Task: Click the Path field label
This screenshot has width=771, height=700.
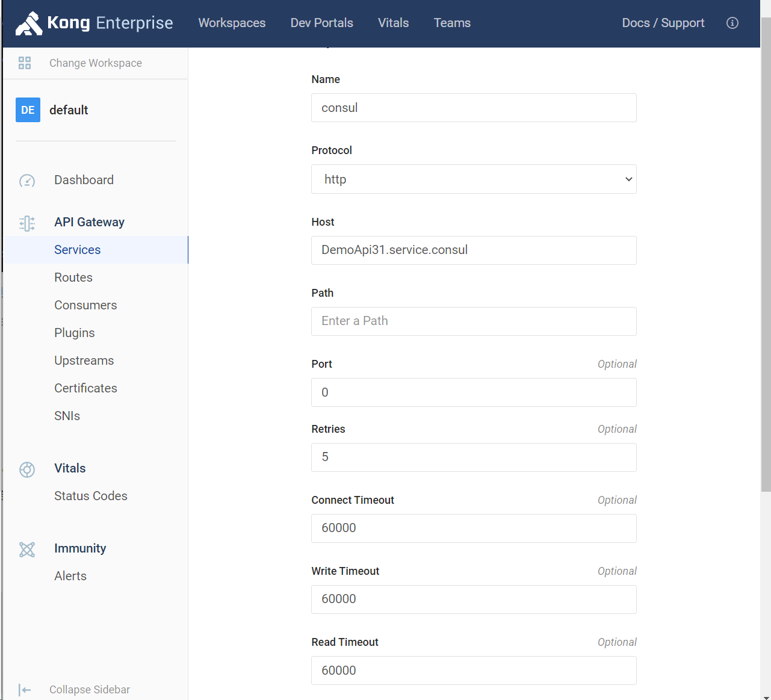Action: click(322, 293)
